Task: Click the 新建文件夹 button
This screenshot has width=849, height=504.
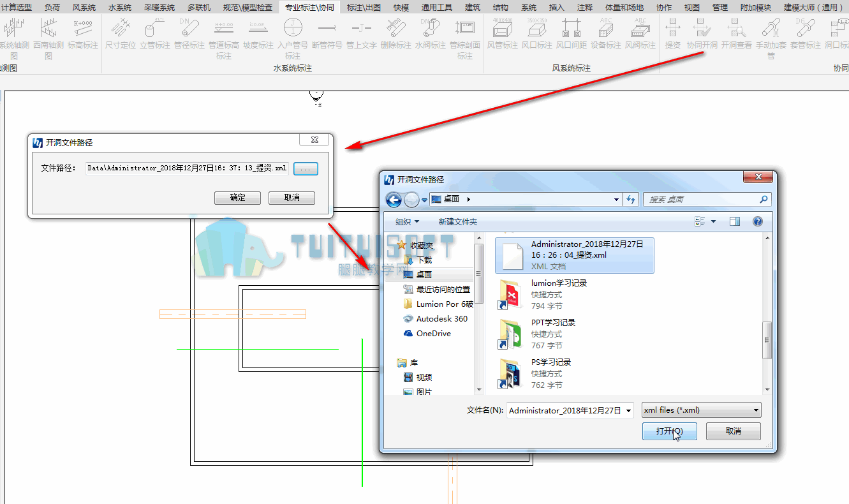Action: [458, 222]
